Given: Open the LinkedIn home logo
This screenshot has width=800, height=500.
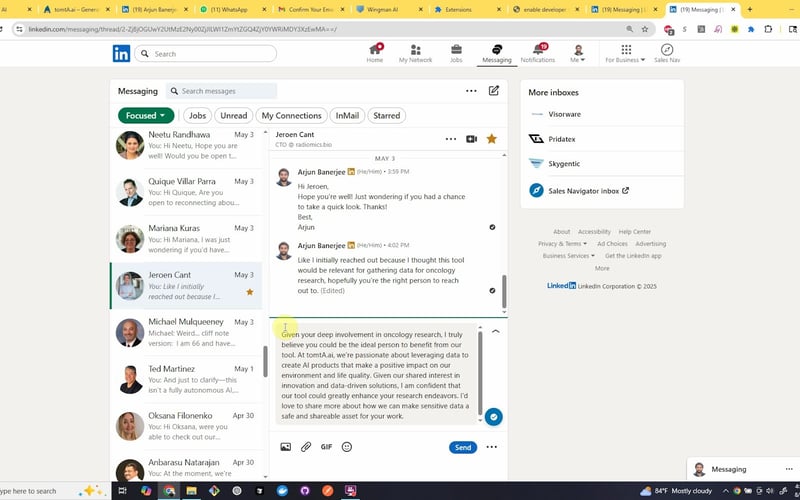Looking at the screenshot, I should click(x=121, y=54).
